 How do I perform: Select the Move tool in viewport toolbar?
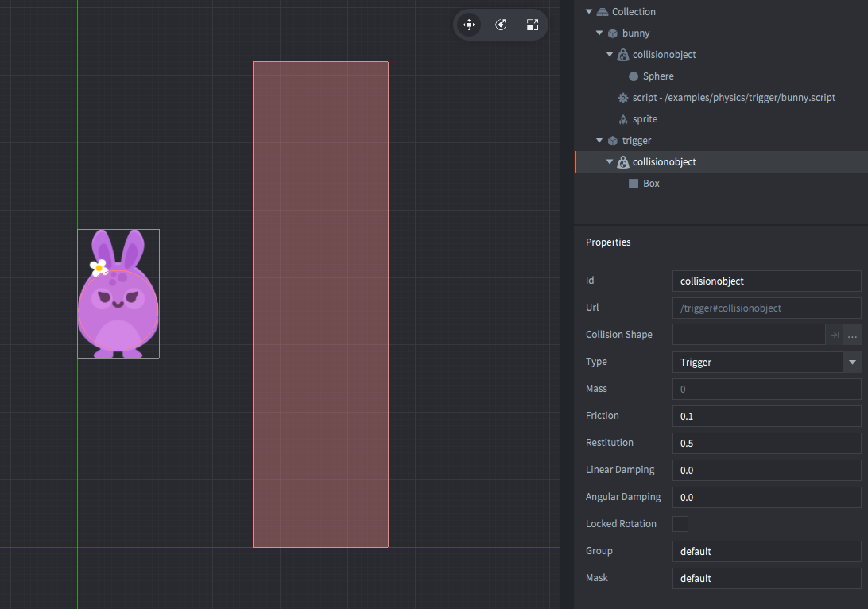tap(469, 25)
